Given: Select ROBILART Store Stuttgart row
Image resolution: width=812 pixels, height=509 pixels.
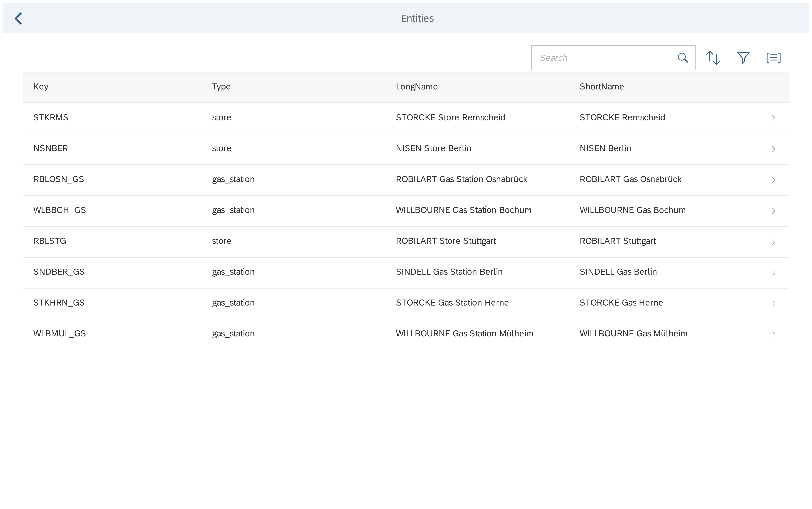Looking at the screenshot, I should pyautogui.click(x=446, y=241).
